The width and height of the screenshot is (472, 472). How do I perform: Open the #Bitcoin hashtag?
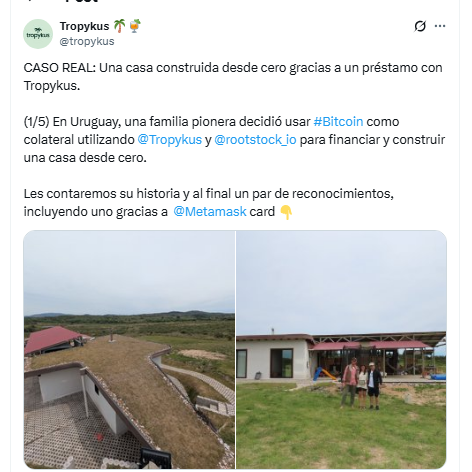(338, 122)
